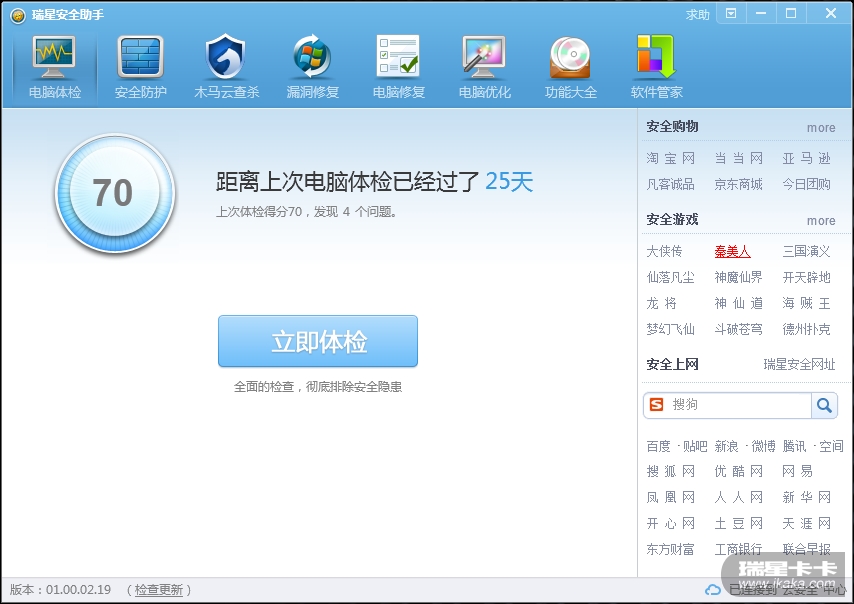Open the 电脑体检 monitor icon
This screenshot has width=854, height=604.
point(54,57)
